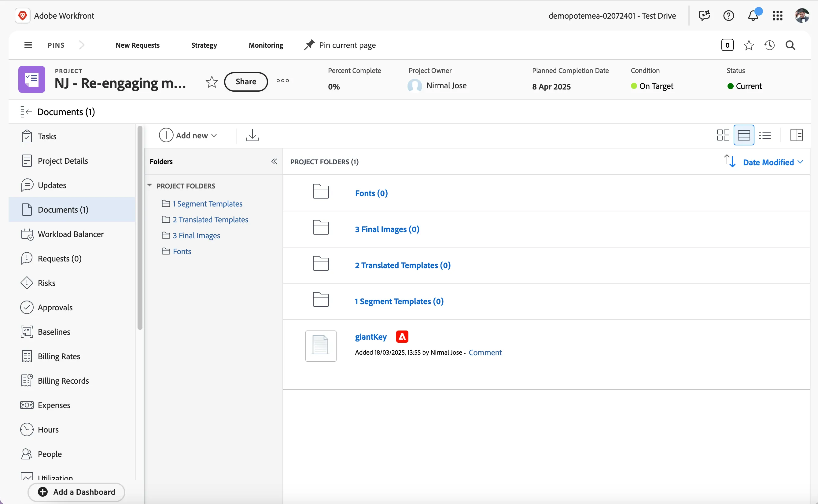This screenshot has height=504, width=818.
Task: Open the Date Modified sort dropdown
Action: coord(773,162)
